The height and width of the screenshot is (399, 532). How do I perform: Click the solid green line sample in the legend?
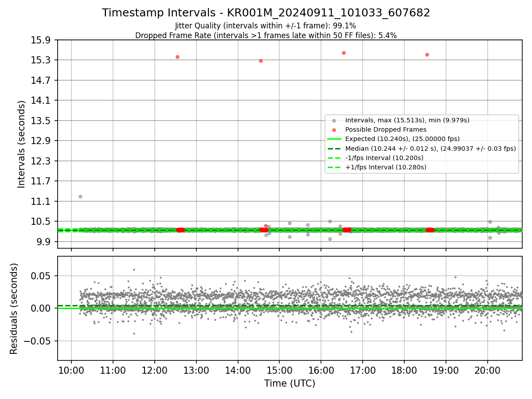pyautogui.click(x=334, y=139)
